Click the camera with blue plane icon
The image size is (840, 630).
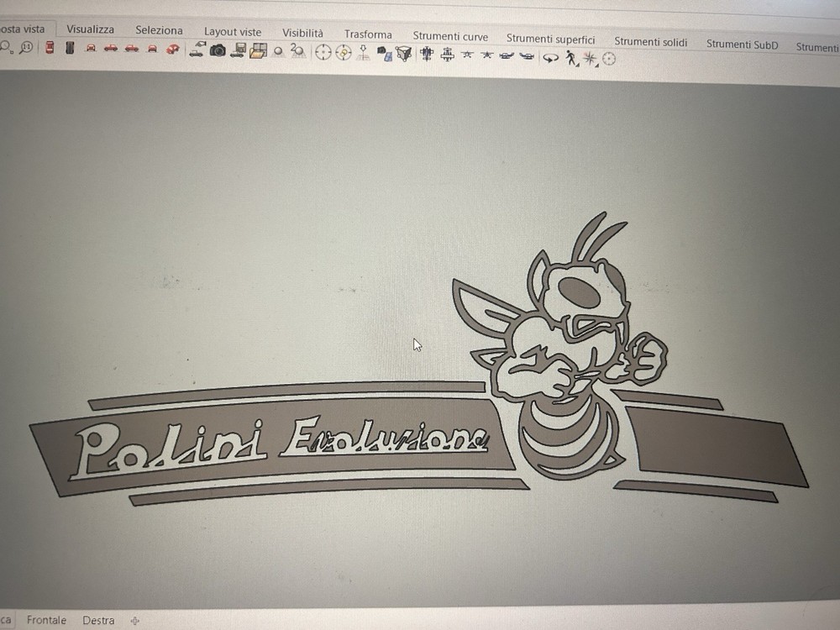coord(384,53)
